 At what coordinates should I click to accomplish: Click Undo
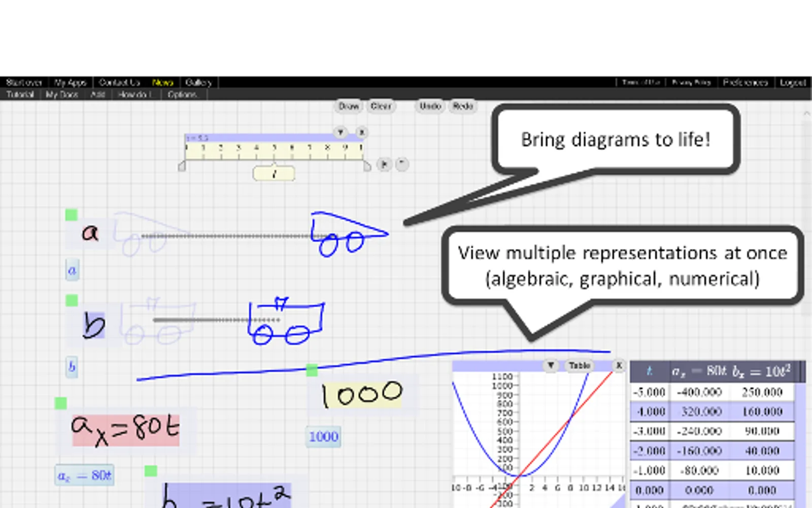[x=430, y=106]
